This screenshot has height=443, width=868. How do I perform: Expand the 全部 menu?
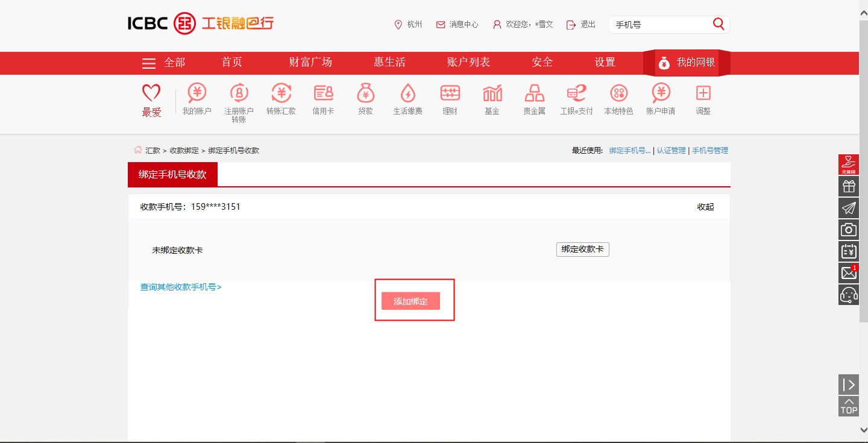[x=165, y=63]
